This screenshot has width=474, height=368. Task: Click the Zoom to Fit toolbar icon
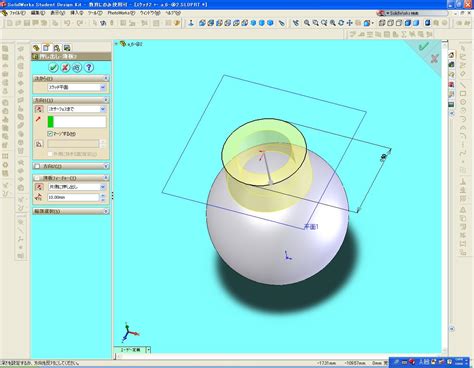(x=307, y=23)
